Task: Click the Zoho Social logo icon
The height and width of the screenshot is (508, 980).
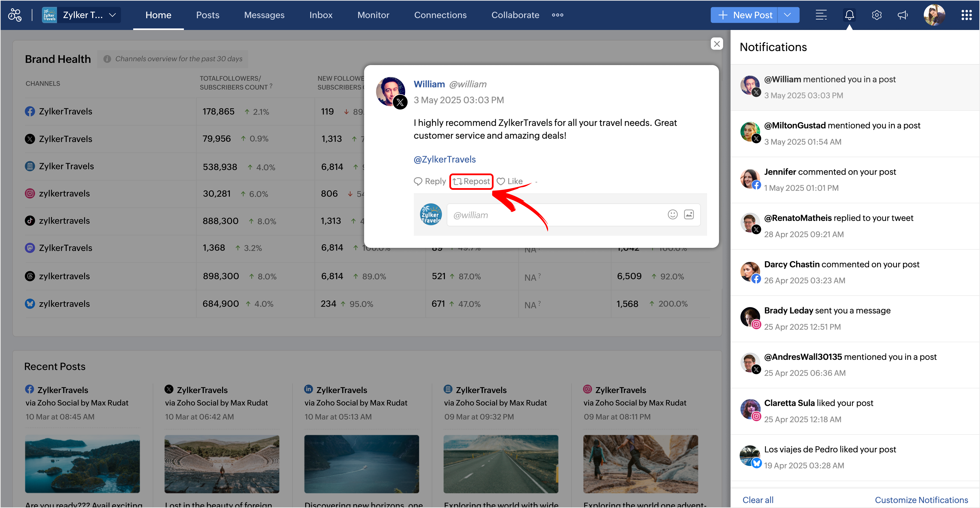Action: (x=15, y=15)
